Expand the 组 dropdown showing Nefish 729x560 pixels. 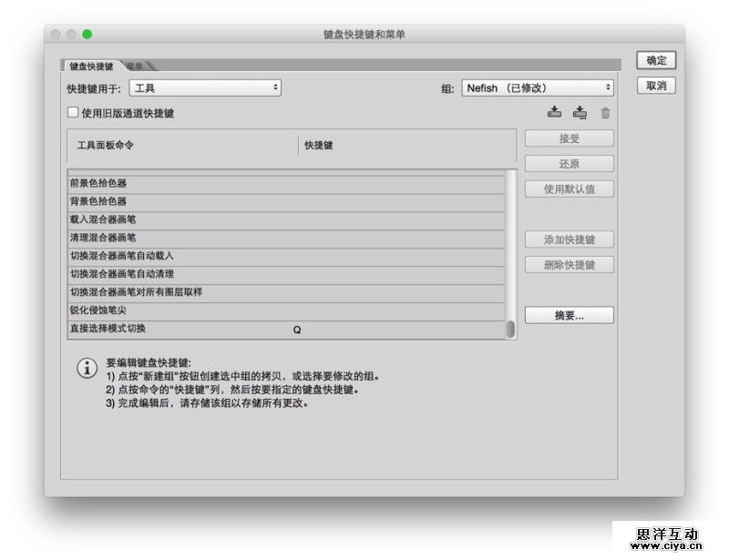pyautogui.click(x=537, y=88)
